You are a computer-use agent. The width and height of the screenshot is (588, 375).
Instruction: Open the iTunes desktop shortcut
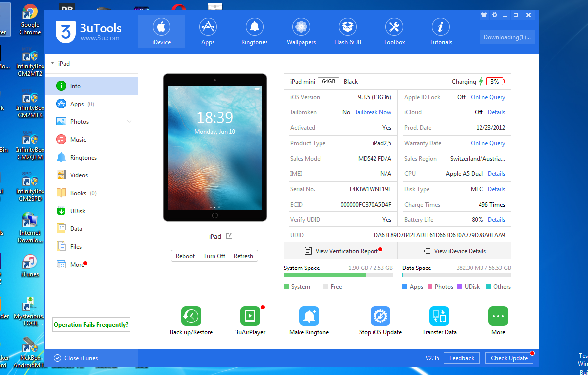tap(30, 266)
